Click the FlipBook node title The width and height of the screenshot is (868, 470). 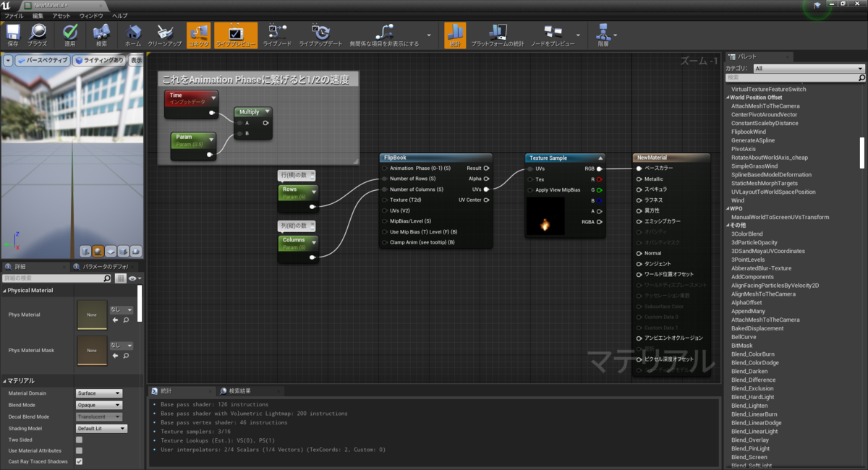395,158
